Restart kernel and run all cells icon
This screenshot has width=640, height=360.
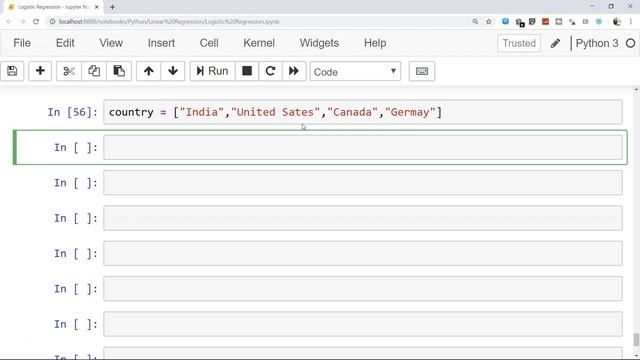coord(294,71)
